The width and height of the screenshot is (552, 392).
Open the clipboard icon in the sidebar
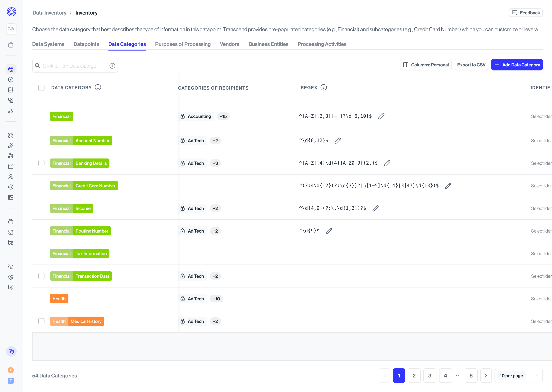[x=11, y=45]
